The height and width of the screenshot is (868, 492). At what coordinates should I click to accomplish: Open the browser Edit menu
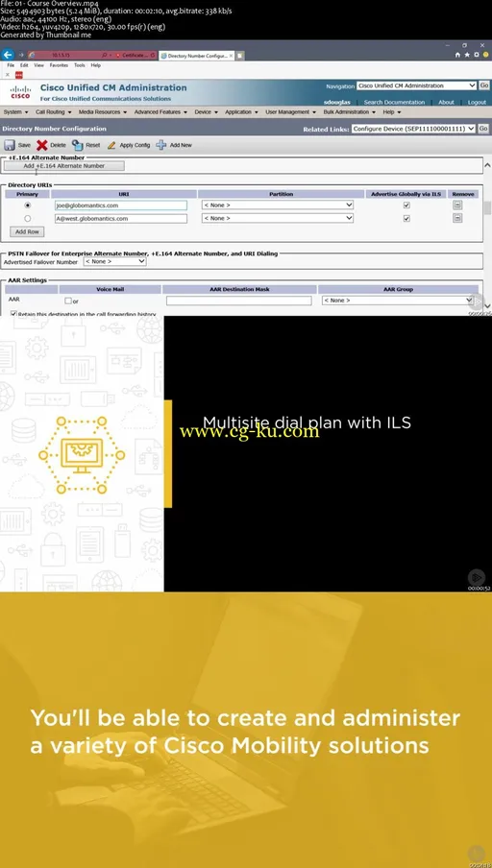point(24,65)
